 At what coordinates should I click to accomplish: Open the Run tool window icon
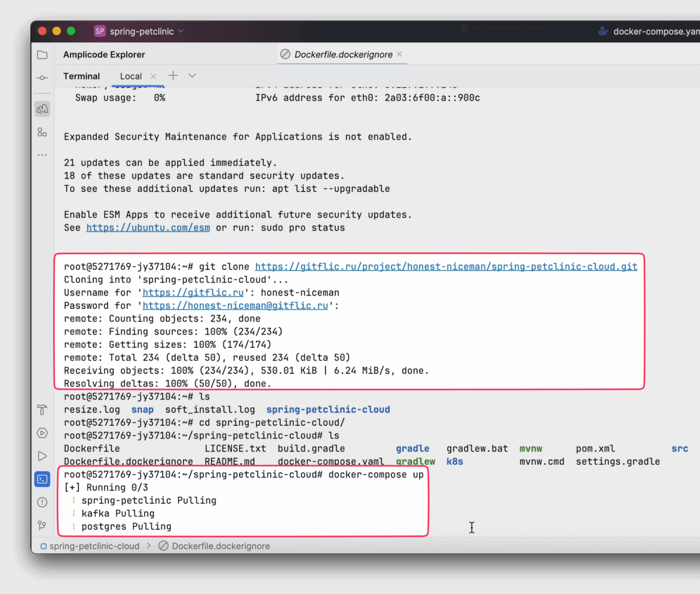coord(42,456)
